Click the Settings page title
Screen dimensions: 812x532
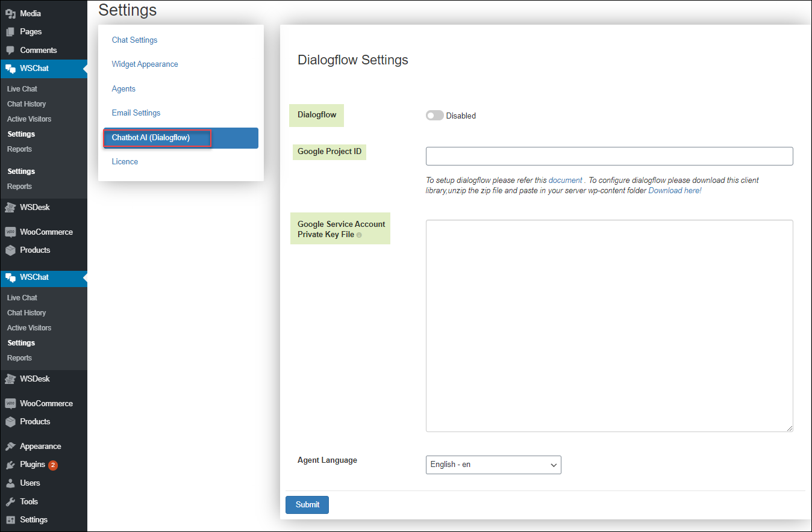pos(127,10)
